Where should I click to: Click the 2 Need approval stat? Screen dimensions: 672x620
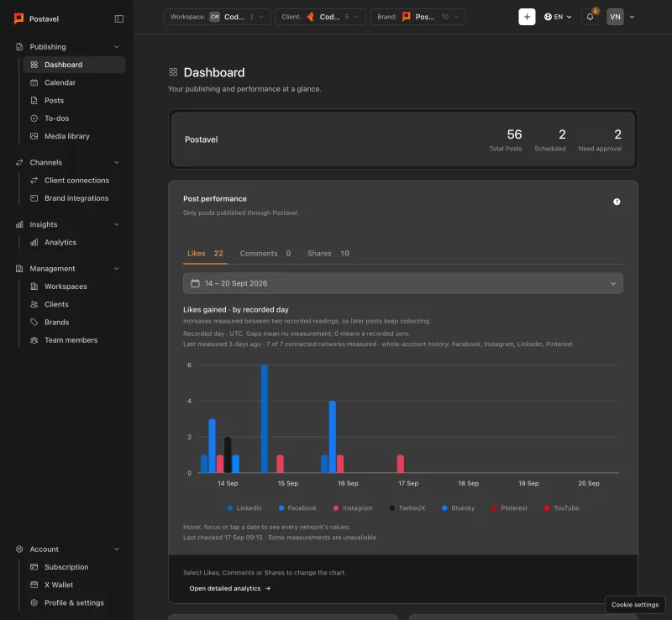click(600, 139)
